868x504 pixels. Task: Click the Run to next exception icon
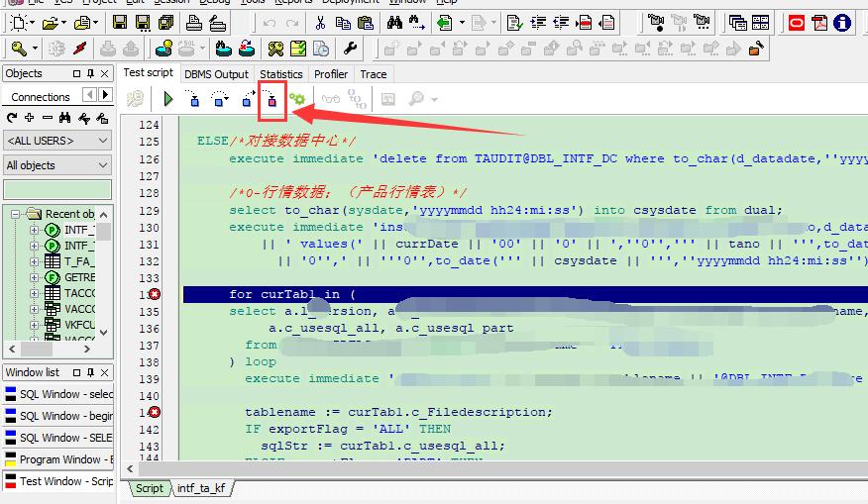pyautogui.click(x=271, y=99)
